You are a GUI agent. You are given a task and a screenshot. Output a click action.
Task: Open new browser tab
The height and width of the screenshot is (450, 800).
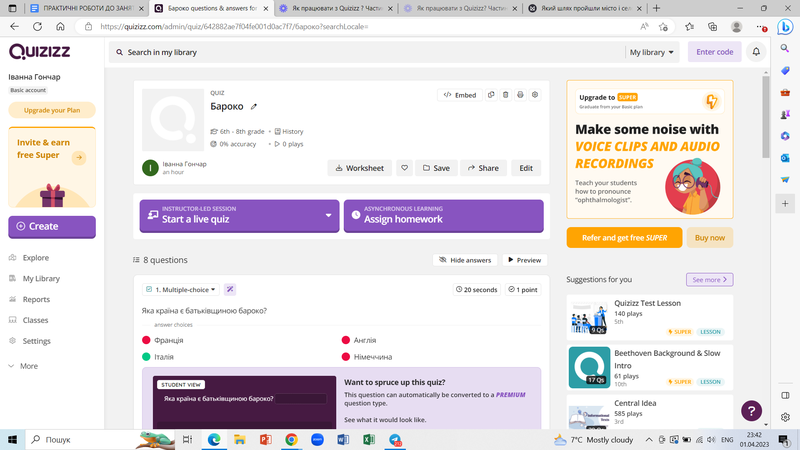(x=656, y=8)
